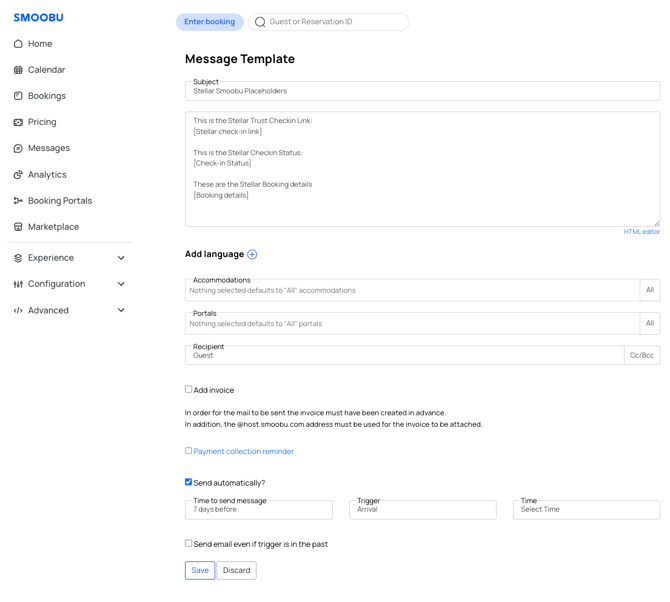Screen dimensions: 670x602
Task: Open Booking Portals sidebar icon
Action: (x=18, y=201)
